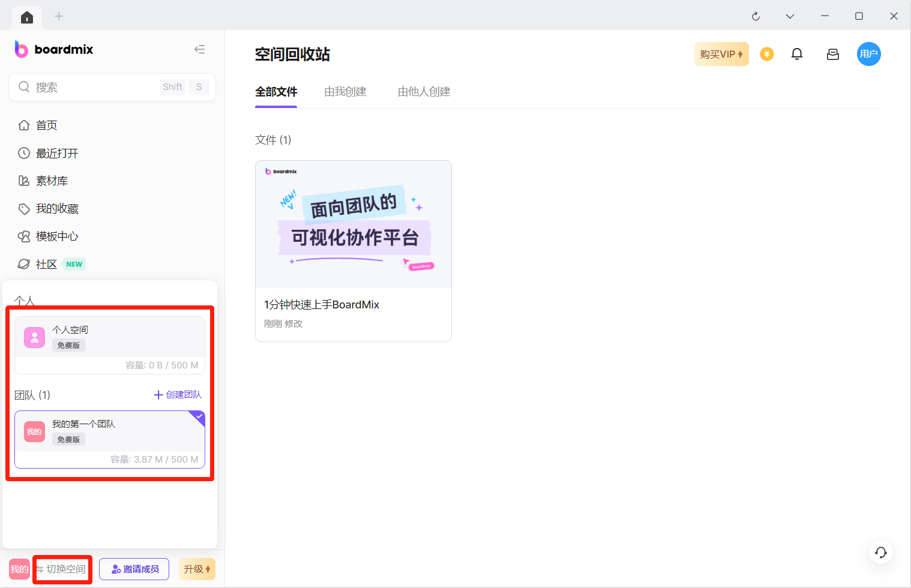The image size is (911, 588).
Task: Focus the 搜索 search field
Action: [x=112, y=87]
